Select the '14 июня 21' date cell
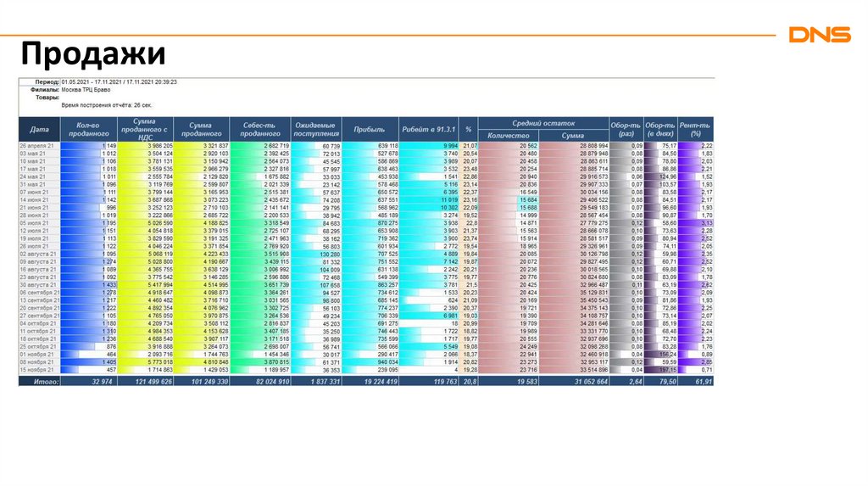 pos(39,200)
